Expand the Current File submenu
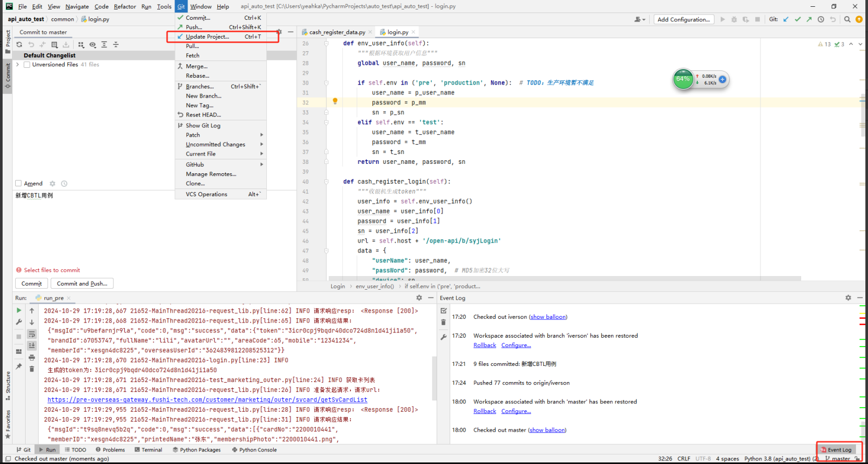This screenshot has height=464, width=868. coord(221,153)
